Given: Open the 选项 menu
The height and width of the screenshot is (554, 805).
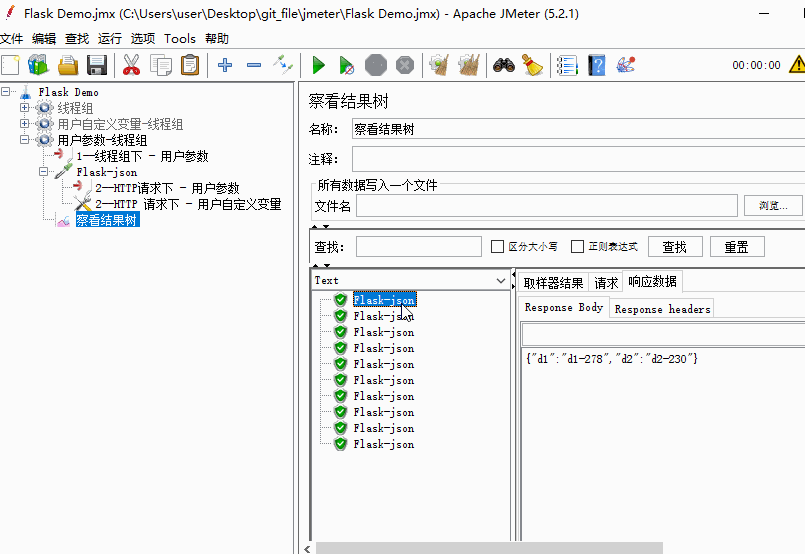Looking at the screenshot, I should point(143,39).
